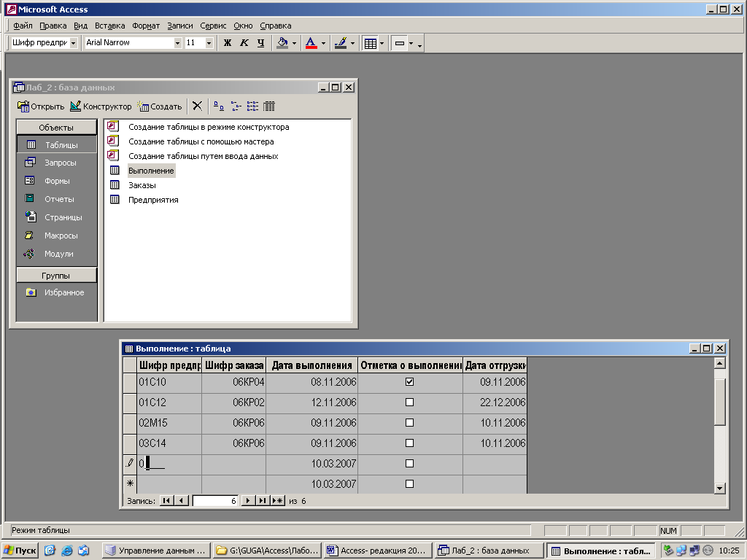Toggle bold formatting (Ж) button
Image resolution: width=747 pixels, height=560 pixels.
(x=228, y=43)
